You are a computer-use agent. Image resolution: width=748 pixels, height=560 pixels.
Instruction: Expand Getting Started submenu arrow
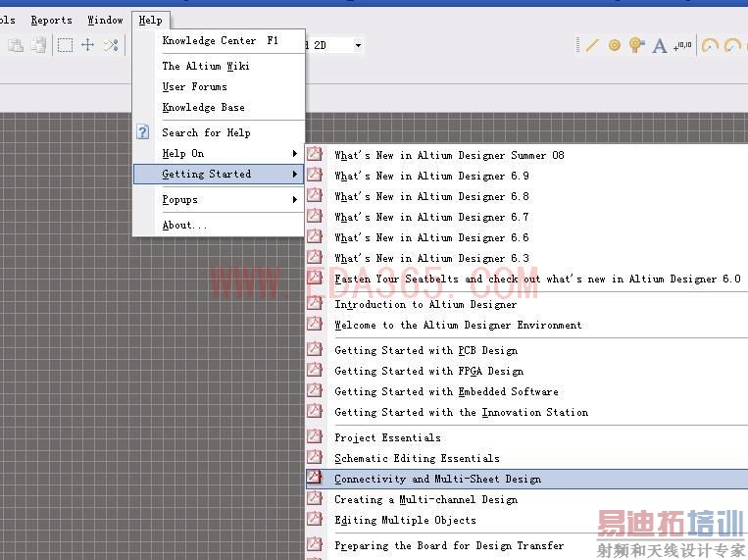tap(295, 175)
